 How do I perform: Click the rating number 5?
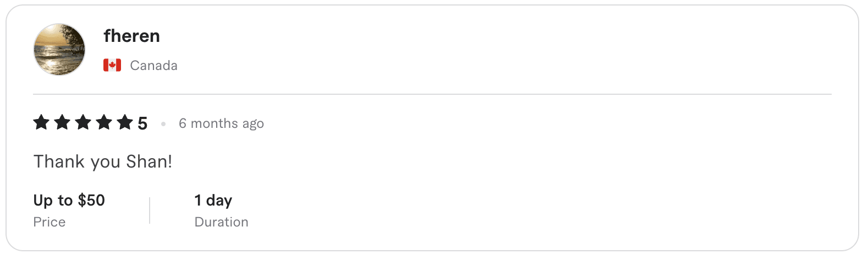pyautogui.click(x=142, y=123)
